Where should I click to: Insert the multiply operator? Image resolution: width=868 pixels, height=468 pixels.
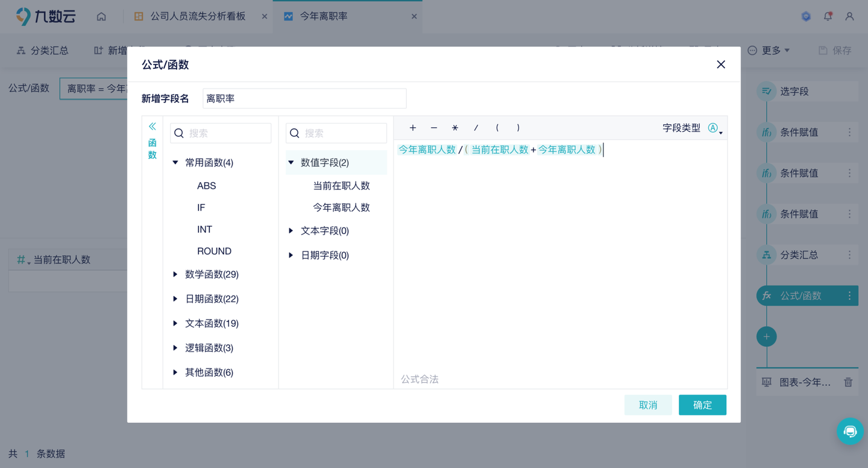pyautogui.click(x=455, y=128)
